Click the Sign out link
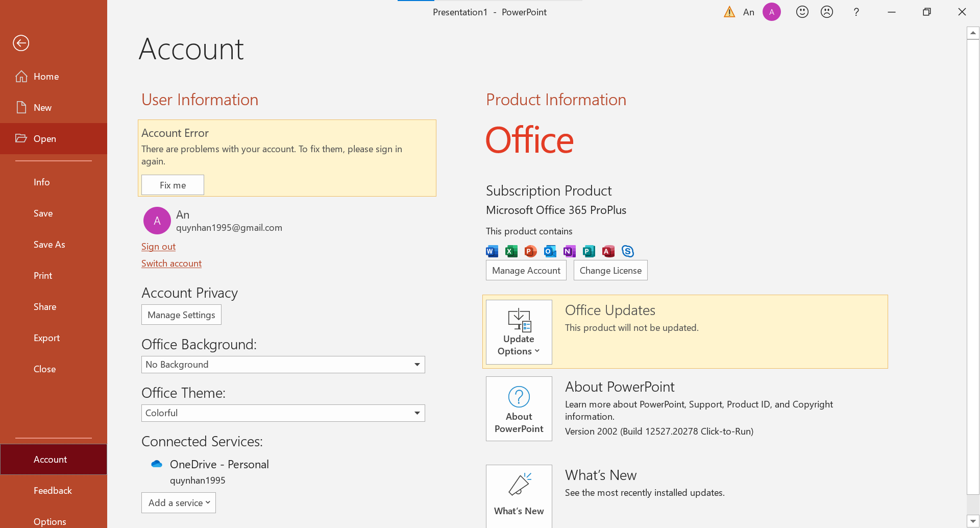980x528 pixels. [158, 247]
